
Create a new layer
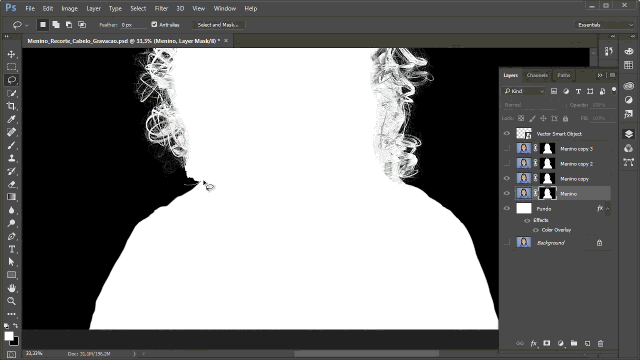point(587,344)
